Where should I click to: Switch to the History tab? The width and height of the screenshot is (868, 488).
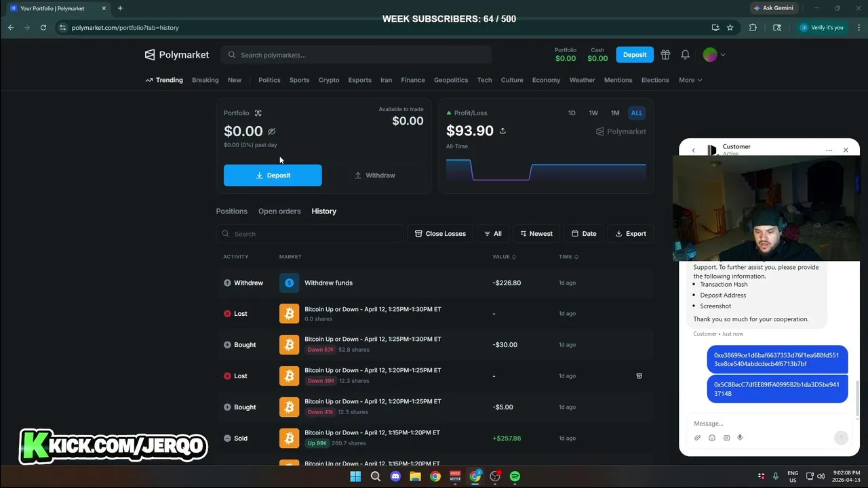[324, 211]
